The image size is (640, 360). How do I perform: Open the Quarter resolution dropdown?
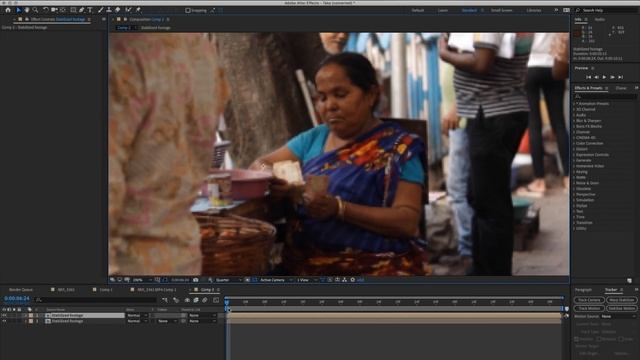pyautogui.click(x=228, y=280)
